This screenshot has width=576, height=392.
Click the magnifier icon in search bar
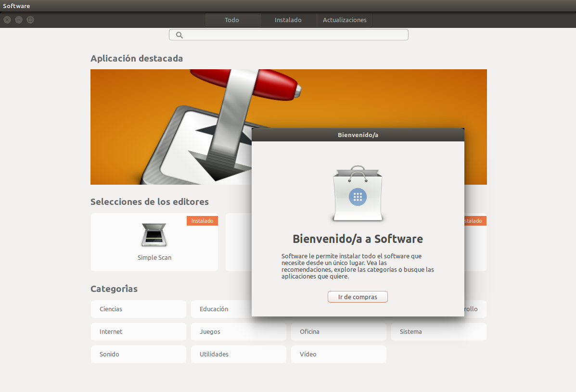click(x=179, y=35)
